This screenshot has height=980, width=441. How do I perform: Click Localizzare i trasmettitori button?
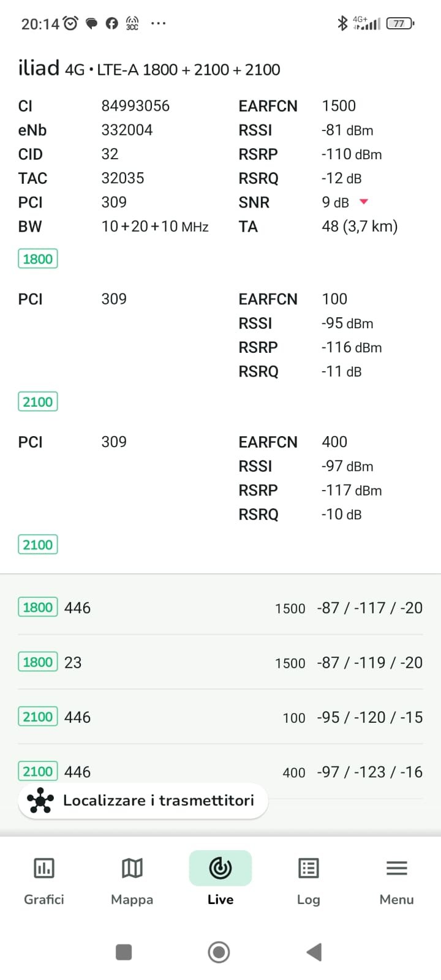coord(158,801)
